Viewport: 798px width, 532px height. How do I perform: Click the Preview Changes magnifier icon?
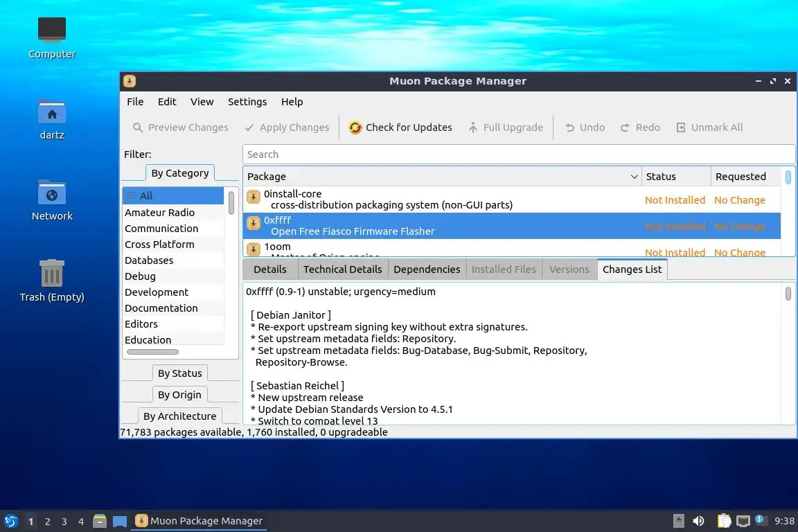[137, 127]
